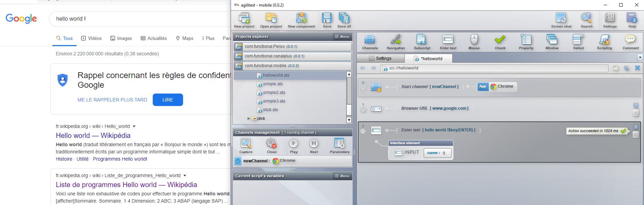Viewport: 644px width, 205px height.
Task: Click the Save all icon
Action: click(344, 20)
